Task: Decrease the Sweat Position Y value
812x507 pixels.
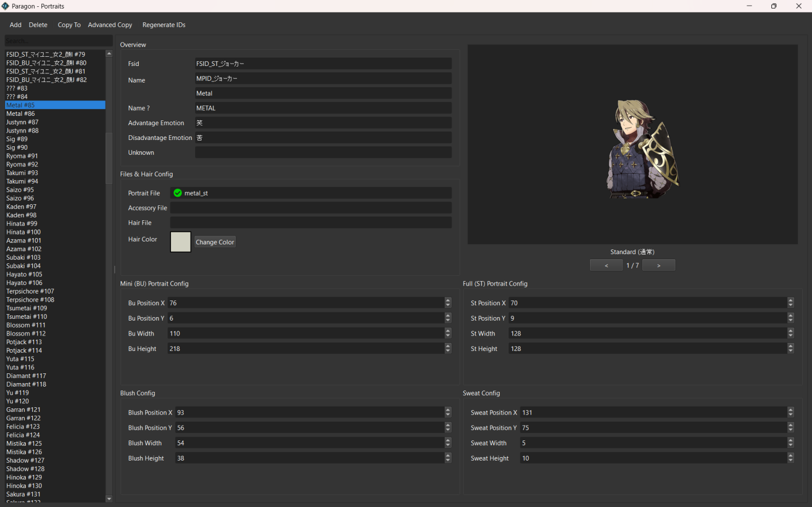Action: [790, 431]
